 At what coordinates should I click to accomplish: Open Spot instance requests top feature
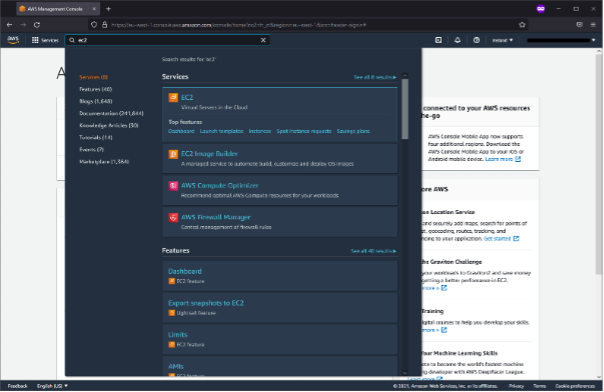pos(304,131)
